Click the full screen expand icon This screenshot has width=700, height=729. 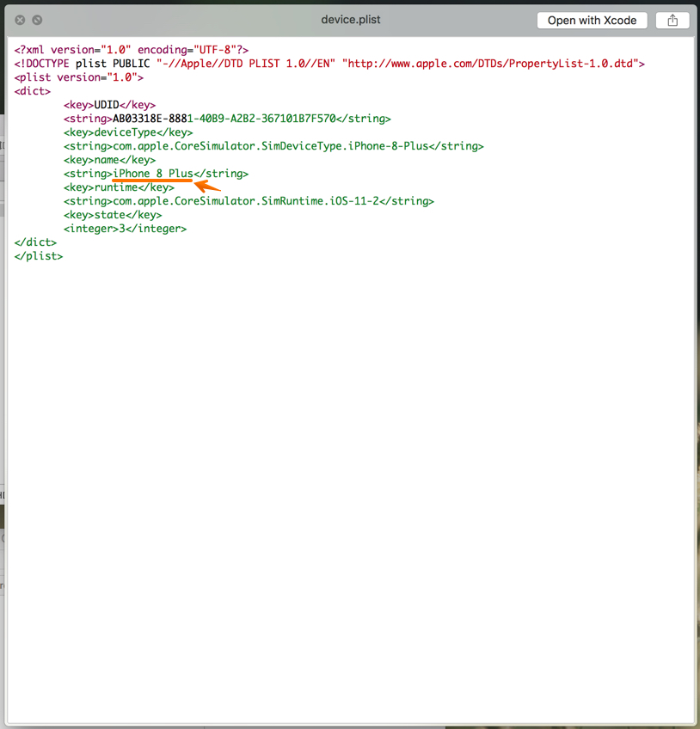tap(37, 20)
